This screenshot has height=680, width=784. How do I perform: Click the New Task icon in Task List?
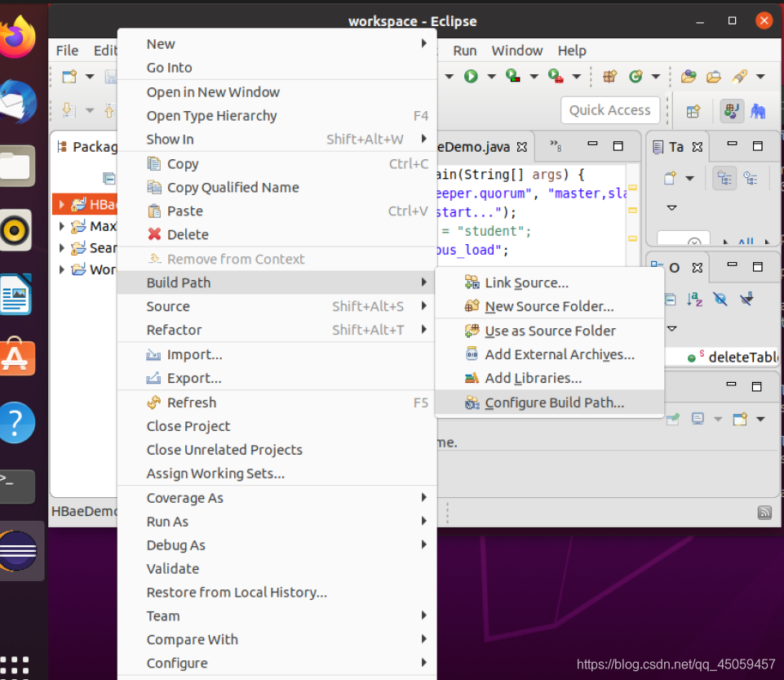pos(670,178)
